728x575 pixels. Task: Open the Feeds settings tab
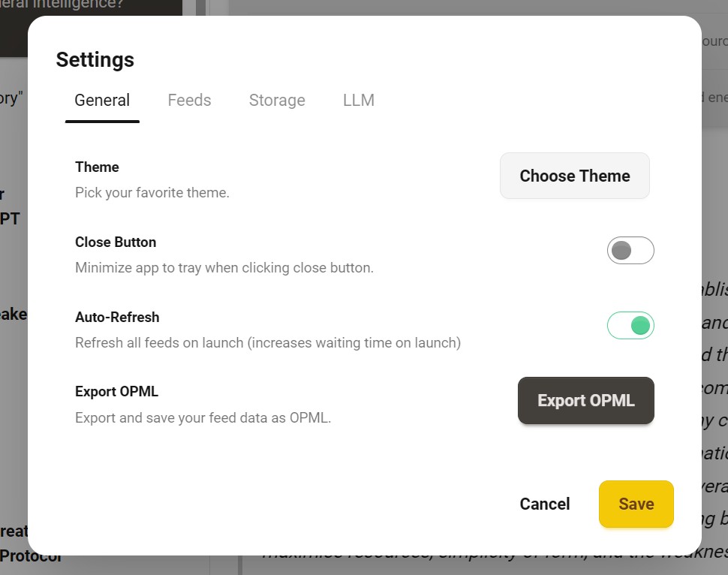click(189, 101)
